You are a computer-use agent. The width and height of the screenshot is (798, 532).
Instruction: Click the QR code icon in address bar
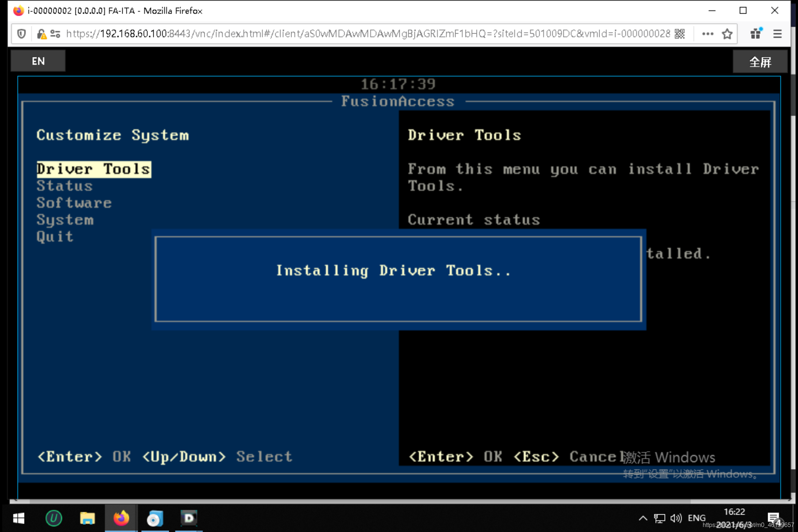(679, 34)
